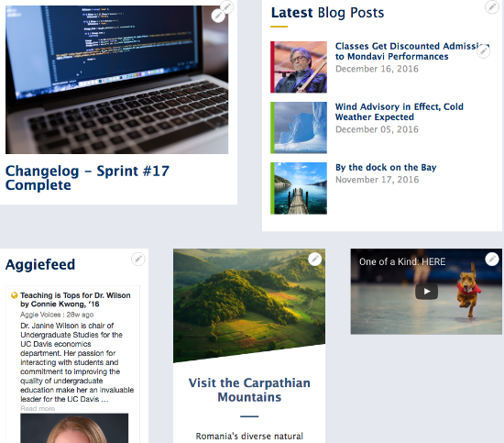This screenshot has width=504, height=443.
Task: Click the Aggiefeed story bullet icon
Action: [x=14, y=295]
